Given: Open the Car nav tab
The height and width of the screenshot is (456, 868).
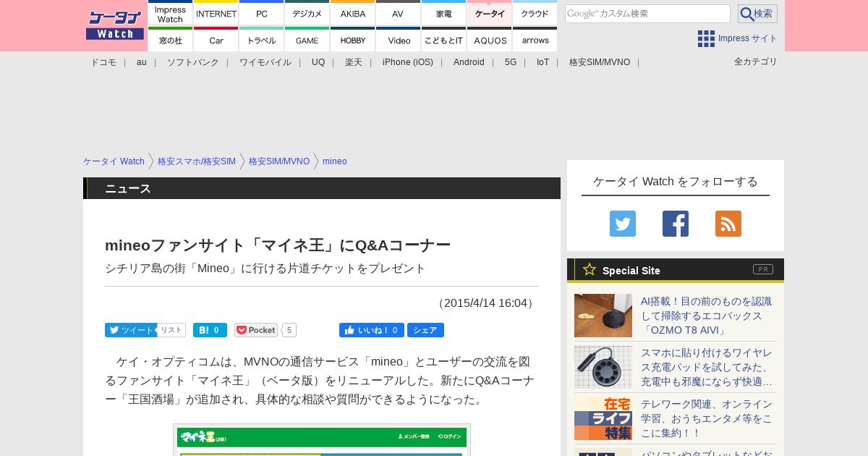Looking at the screenshot, I should pos(216,39).
